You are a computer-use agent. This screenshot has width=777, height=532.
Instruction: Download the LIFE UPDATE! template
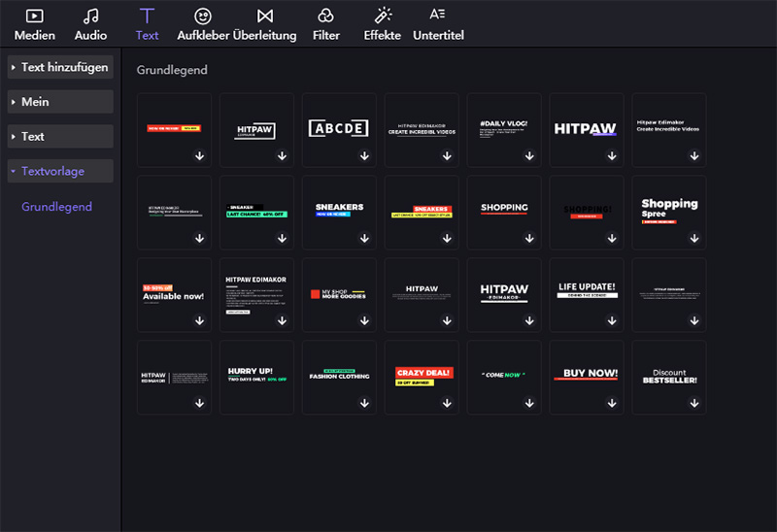tap(612, 321)
